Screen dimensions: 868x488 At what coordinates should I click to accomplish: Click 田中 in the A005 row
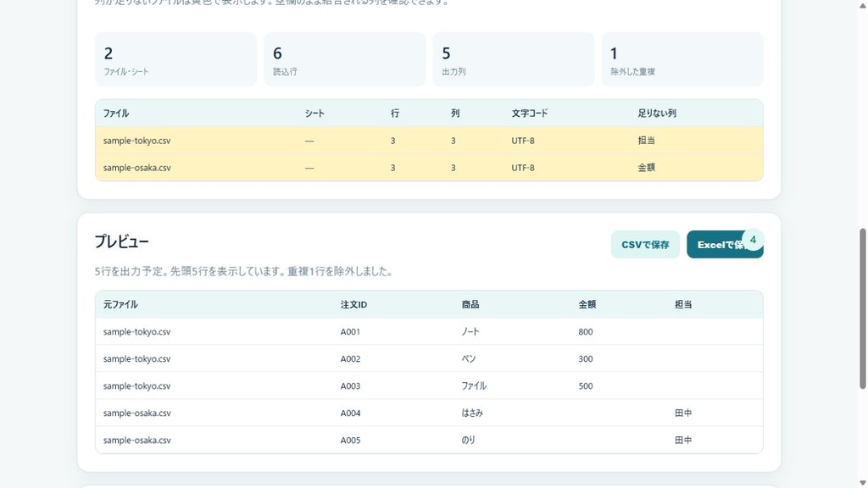click(x=683, y=441)
